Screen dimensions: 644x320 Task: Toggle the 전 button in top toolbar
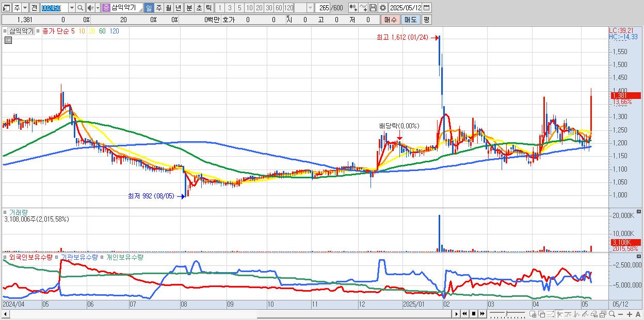(34, 8)
